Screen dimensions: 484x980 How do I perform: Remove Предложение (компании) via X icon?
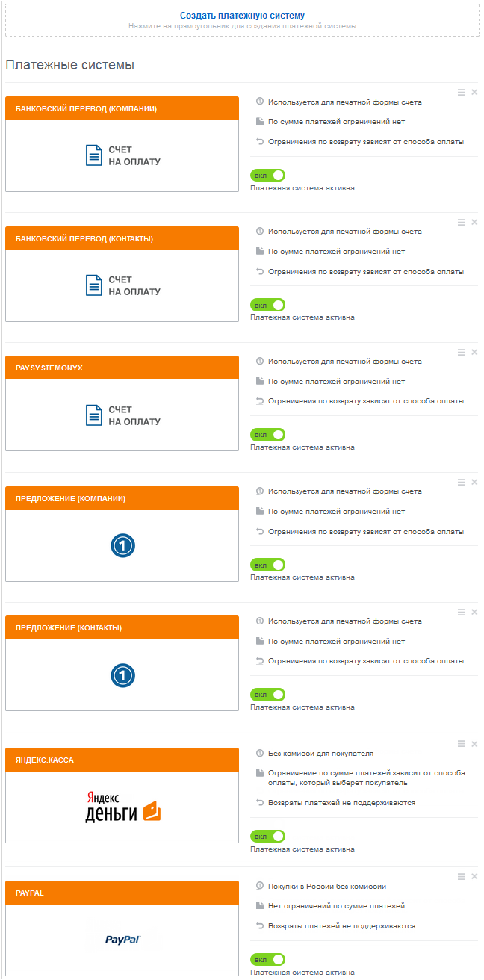tap(474, 483)
